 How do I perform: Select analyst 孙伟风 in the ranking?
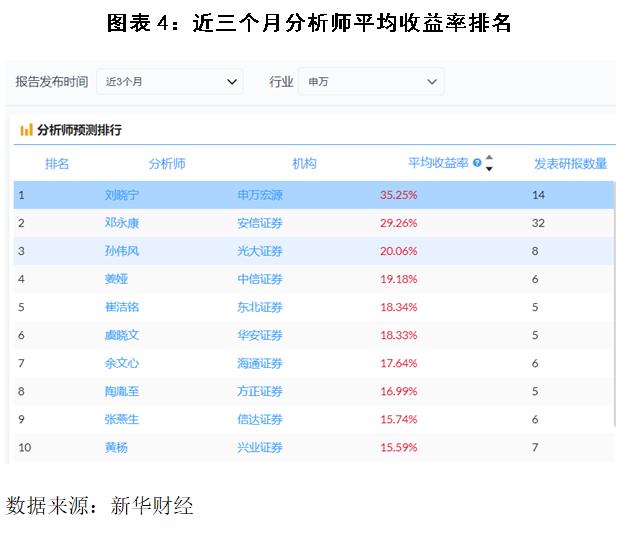pyautogui.click(x=122, y=251)
